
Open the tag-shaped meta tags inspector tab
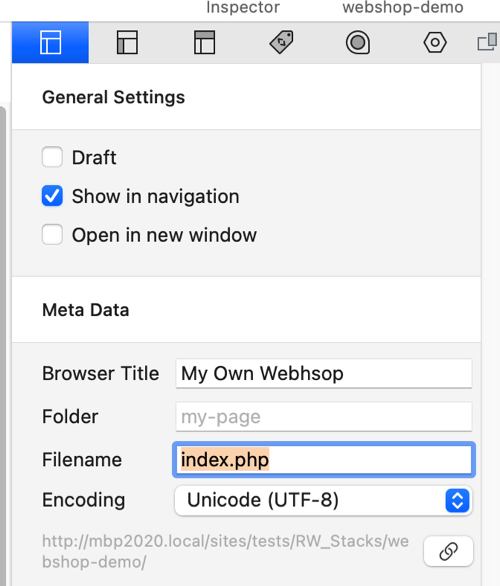click(x=281, y=42)
